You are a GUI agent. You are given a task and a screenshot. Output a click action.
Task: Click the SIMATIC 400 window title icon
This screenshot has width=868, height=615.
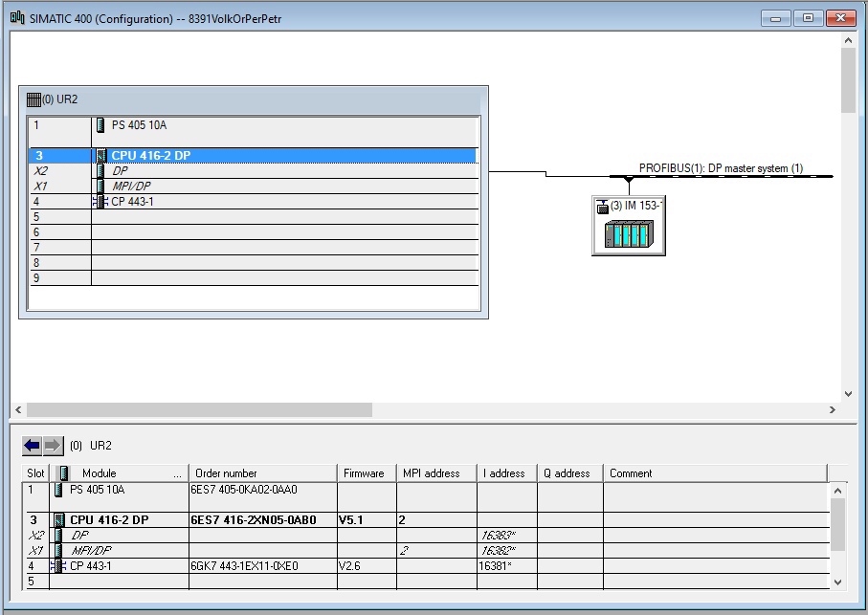pyautogui.click(x=17, y=18)
